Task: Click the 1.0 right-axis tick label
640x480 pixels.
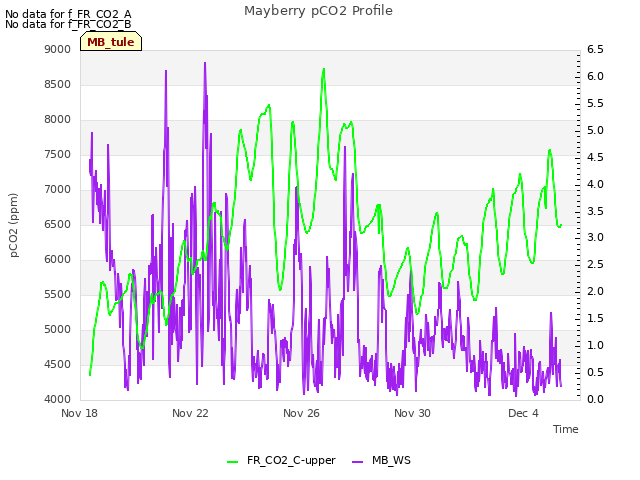Action: coord(595,345)
